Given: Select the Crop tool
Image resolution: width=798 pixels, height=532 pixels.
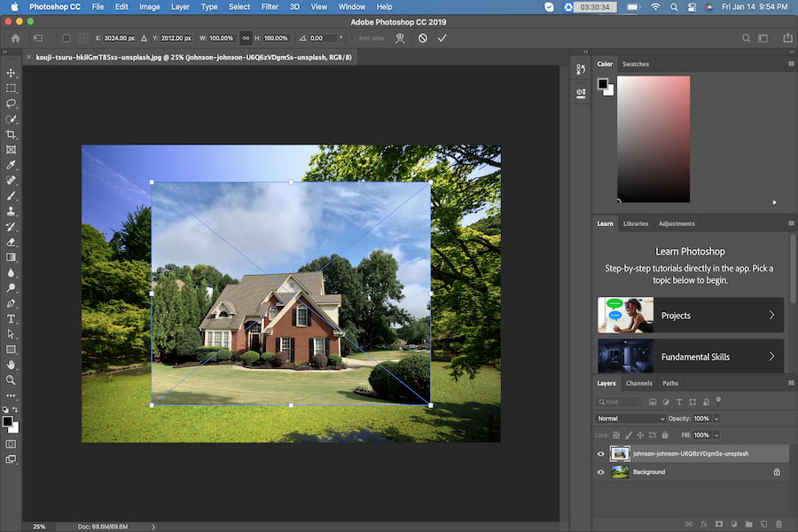Looking at the screenshot, I should pyautogui.click(x=12, y=133).
